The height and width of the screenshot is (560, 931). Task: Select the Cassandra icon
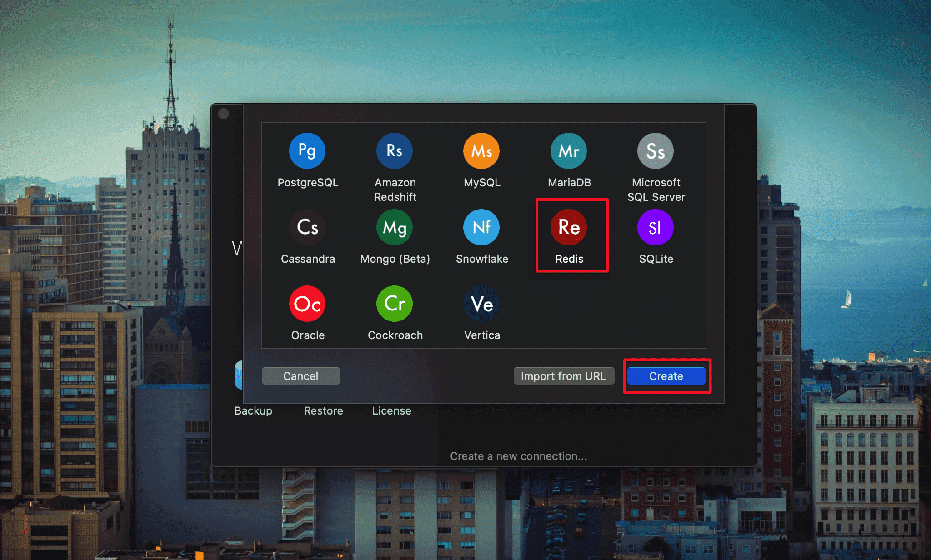pos(307,227)
